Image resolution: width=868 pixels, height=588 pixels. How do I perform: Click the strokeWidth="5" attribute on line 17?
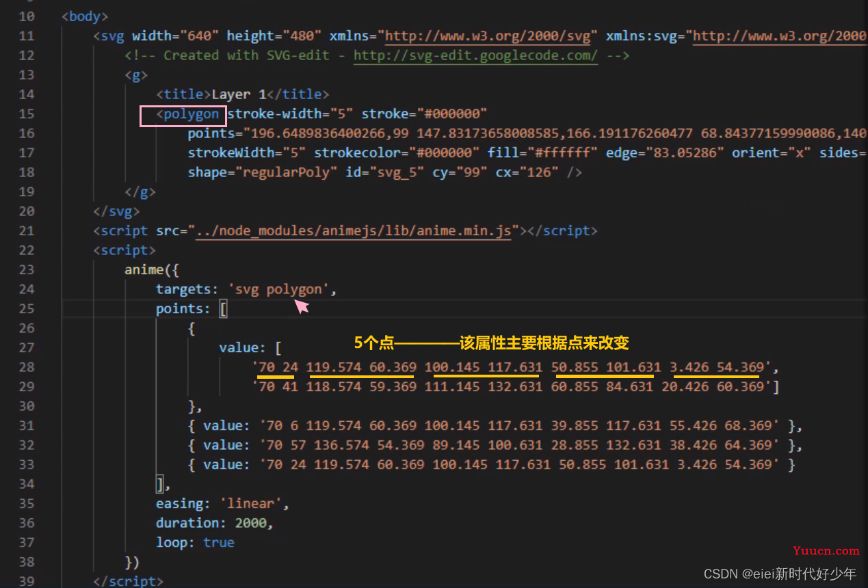tap(247, 153)
